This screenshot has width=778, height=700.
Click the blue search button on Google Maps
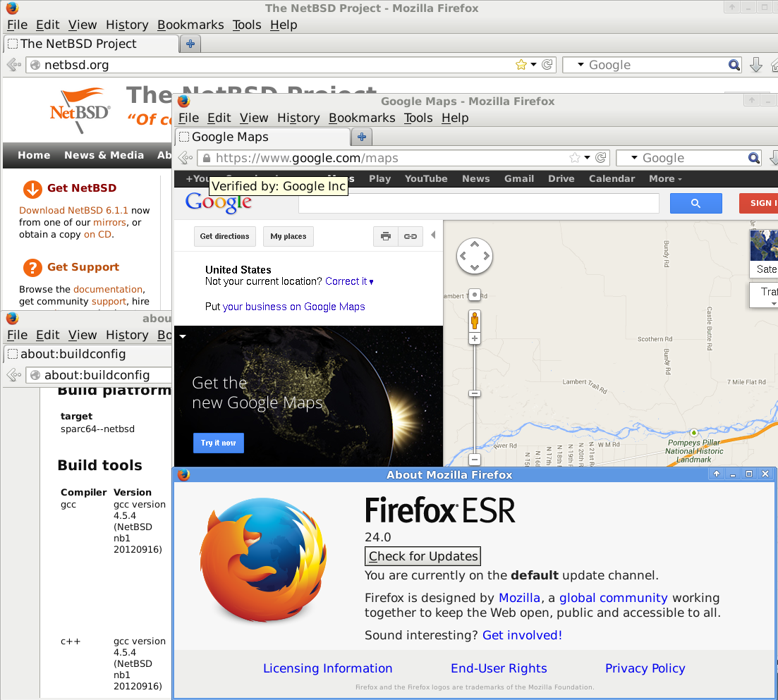695,203
